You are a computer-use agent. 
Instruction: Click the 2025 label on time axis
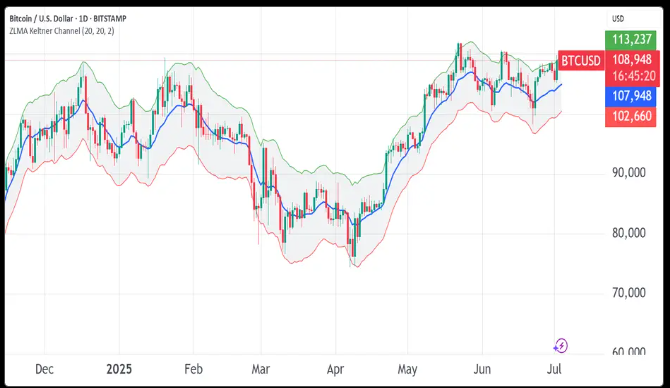[119, 369]
